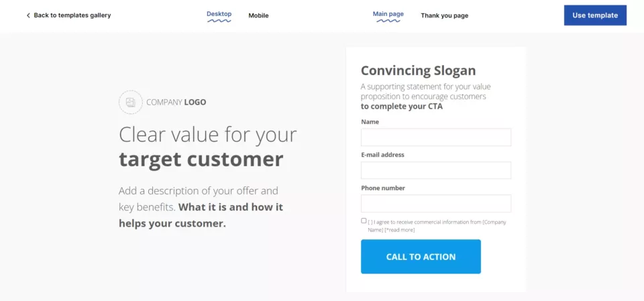Screen dimensions: 644x301
Task: Switch to the Mobile preview tab
Action: click(258, 15)
